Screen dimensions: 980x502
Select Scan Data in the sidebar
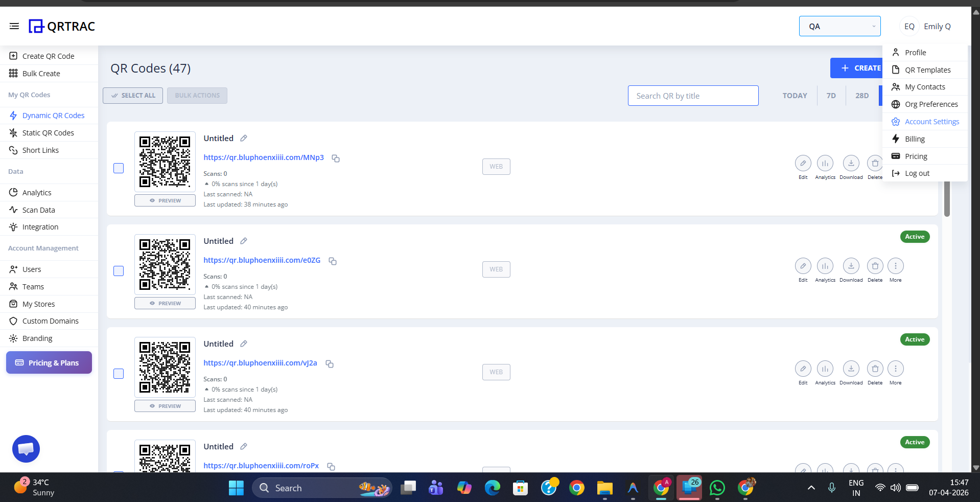(38, 210)
